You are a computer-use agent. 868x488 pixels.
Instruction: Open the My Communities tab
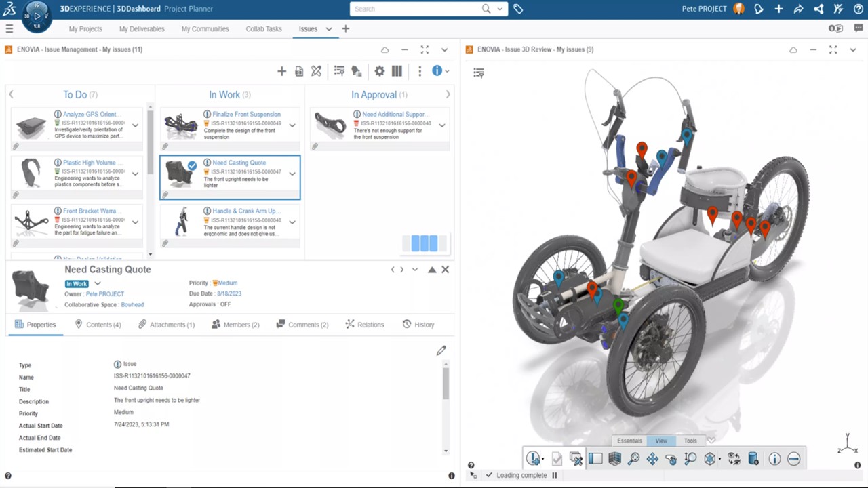[205, 29]
